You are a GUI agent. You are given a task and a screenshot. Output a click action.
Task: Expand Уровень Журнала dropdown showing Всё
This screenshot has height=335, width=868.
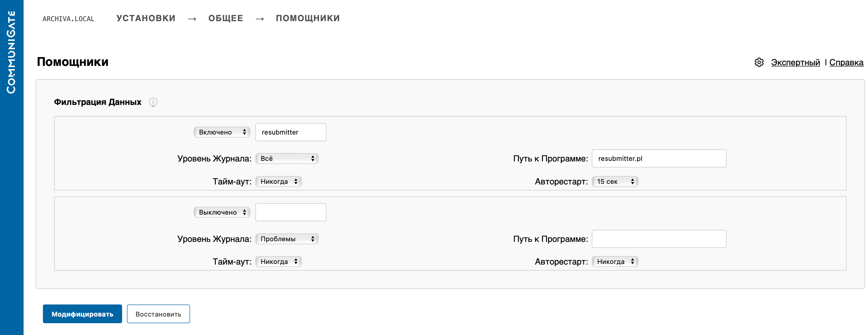point(287,158)
